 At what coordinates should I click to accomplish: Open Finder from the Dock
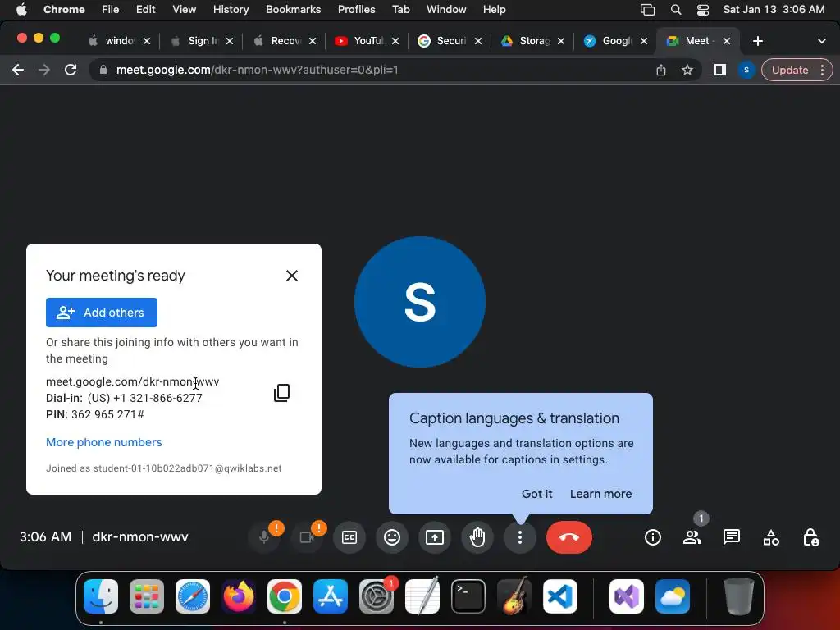click(x=101, y=596)
